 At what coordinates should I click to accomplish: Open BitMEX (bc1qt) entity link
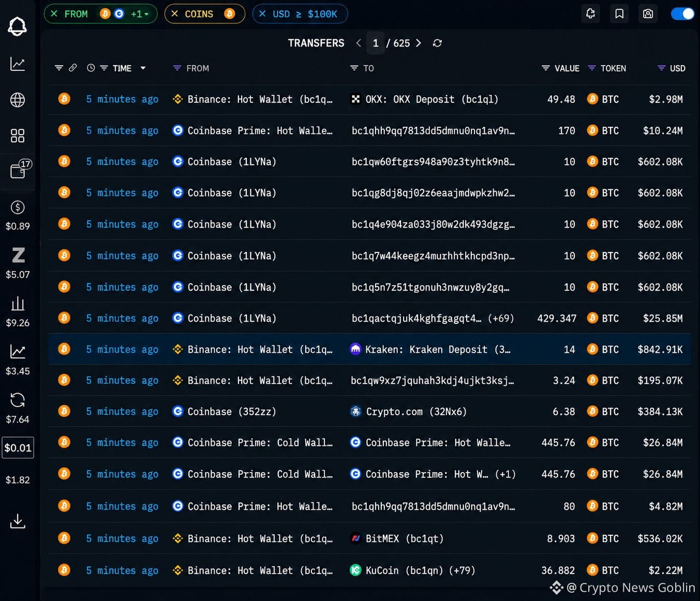pyautogui.click(x=405, y=538)
